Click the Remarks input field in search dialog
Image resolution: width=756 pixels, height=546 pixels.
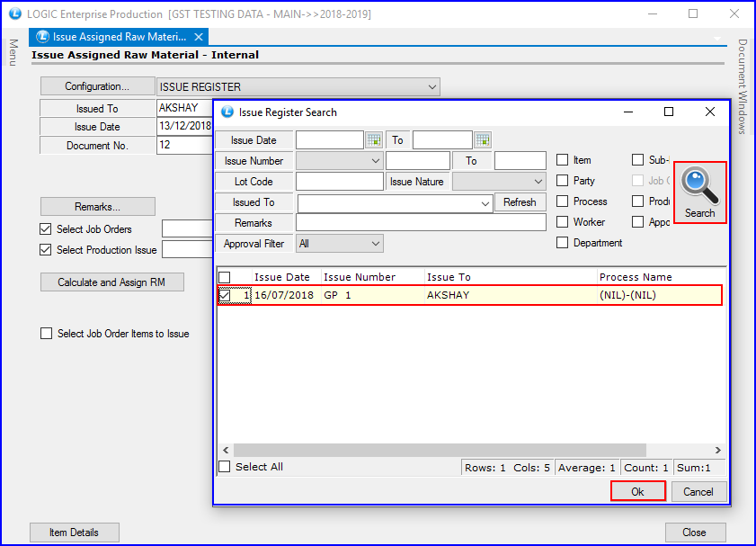[x=421, y=223]
